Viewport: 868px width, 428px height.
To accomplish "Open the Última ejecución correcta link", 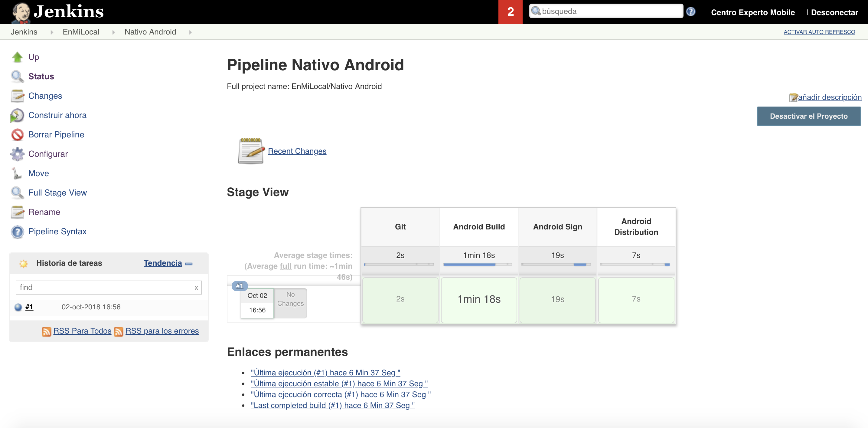I will coord(341,395).
